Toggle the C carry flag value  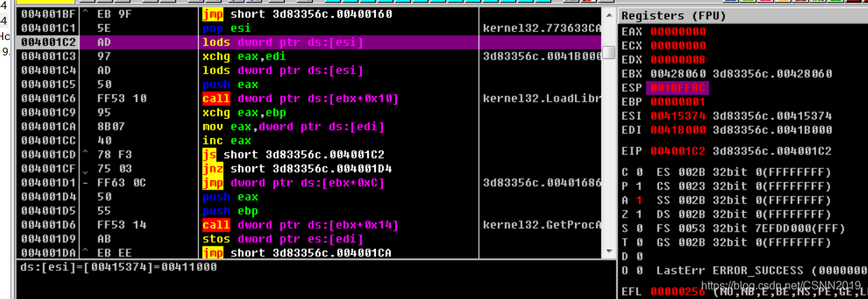click(639, 171)
